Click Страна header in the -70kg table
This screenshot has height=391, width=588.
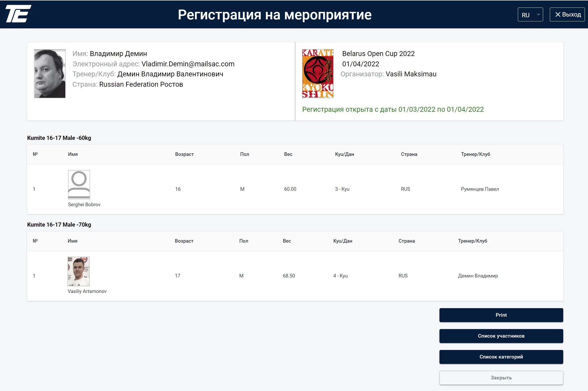pyautogui.click(x=407, y=241)
